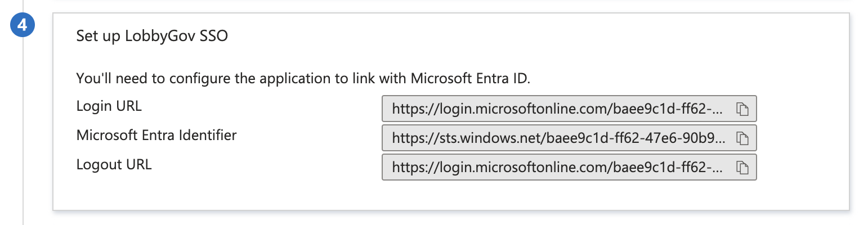Click the configure application instruction sentence
Viewport: 868px width, 225px height.
click(303, 78)
